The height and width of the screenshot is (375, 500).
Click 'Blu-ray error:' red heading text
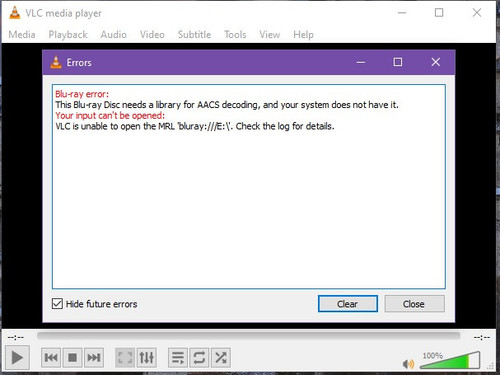[82, 94]
